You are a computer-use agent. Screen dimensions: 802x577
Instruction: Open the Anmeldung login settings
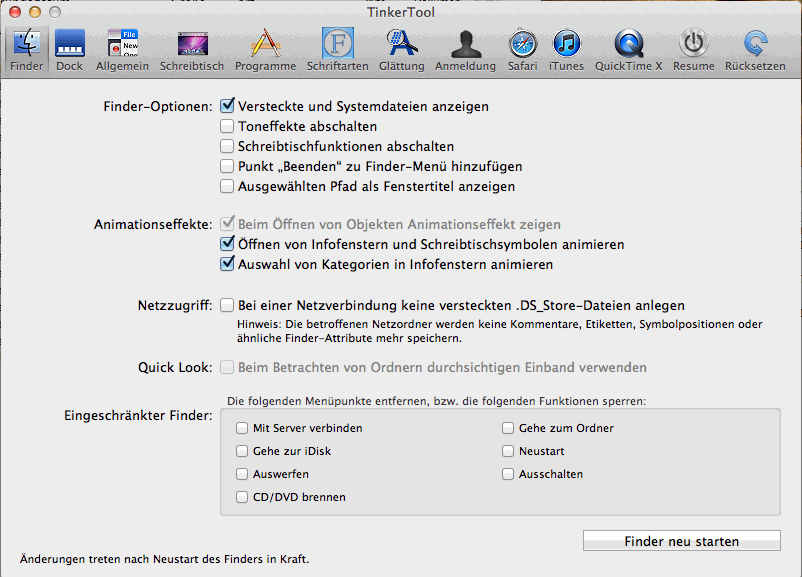point(465,48)
